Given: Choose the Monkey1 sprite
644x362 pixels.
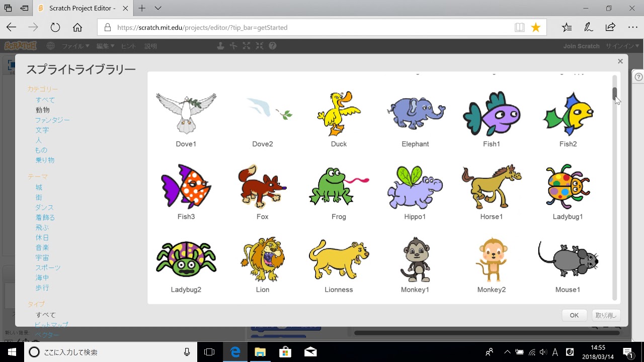Looking at the screenshot, I should tap(416, 259).
